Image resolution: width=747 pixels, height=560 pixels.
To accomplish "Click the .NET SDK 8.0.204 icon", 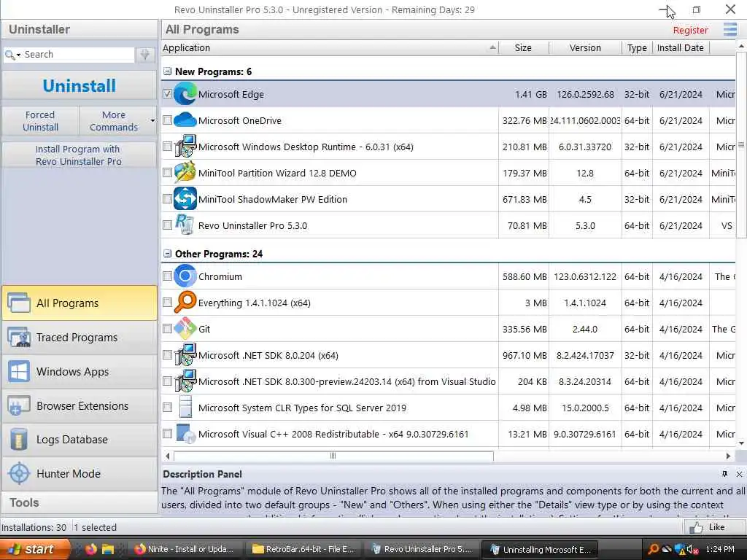I will coord(185,355).
